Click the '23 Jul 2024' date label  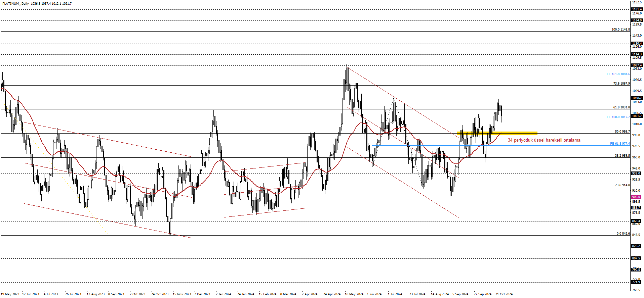pyautogui.click(x=417, y=294)
